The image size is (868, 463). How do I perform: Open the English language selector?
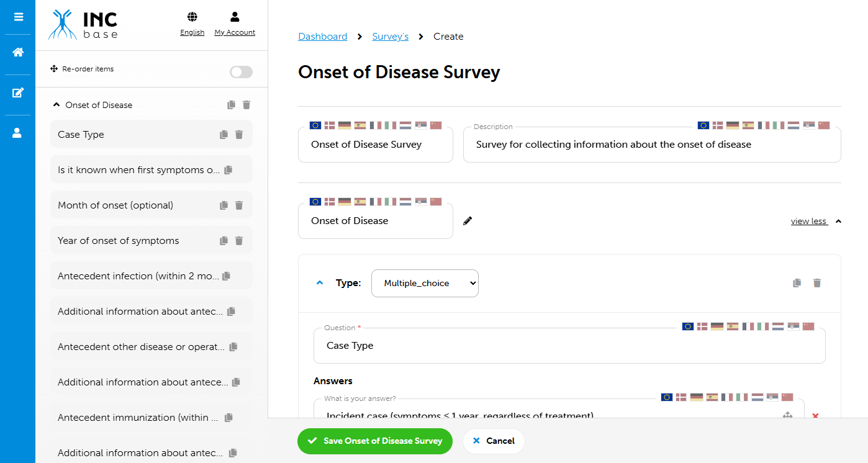click(x=192, y=24)
